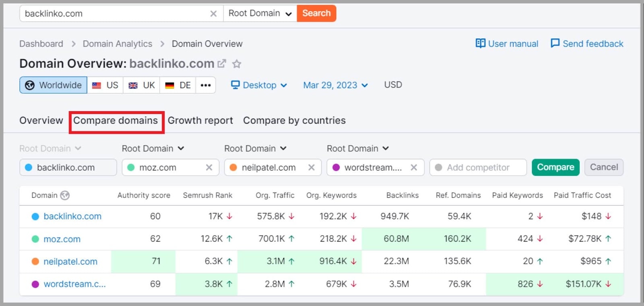The height and width of the screenshot is (306, 644).
Task: Click the $151.07K paid traffic cost value
Action: click(584, 284)
